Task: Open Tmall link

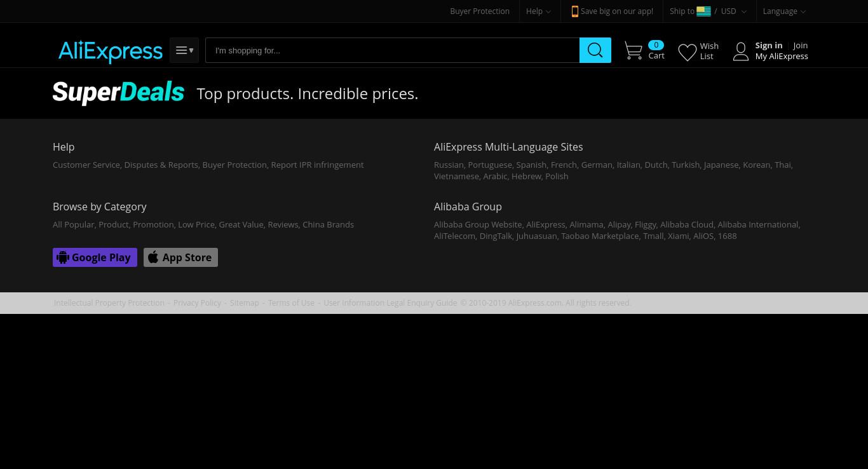Action: pyautogui.click(x=653, y=236)
